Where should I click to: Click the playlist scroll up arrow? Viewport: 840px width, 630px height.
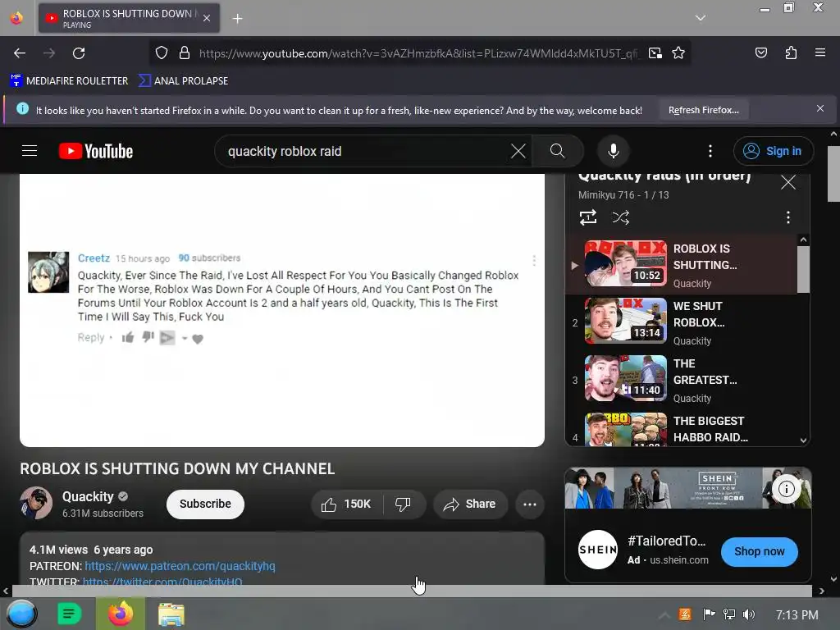pyautogui.click(x=803, y=240)
